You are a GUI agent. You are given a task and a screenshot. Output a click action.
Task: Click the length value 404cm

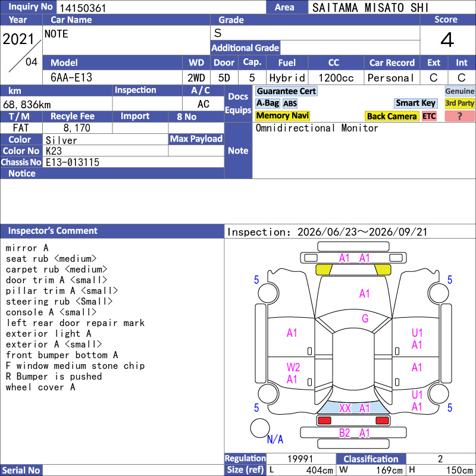[x=320, y=470]
